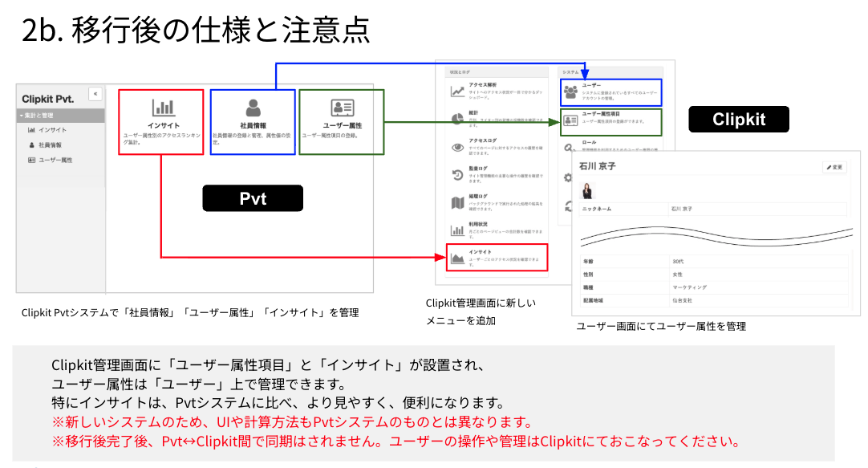The width and height of the screenshot is (868, 468).
Task: Click the 利用状況 bar chart icon
Action: (x=457, y=230)
